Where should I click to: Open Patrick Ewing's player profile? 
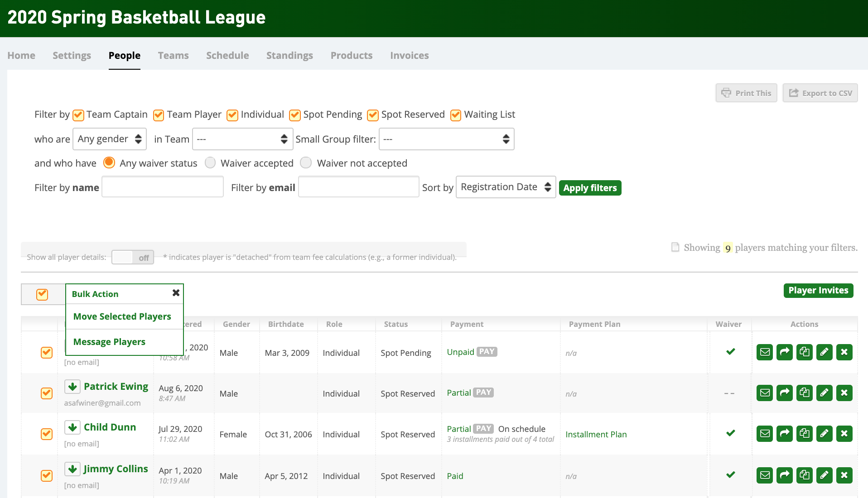tap(116, 386)
